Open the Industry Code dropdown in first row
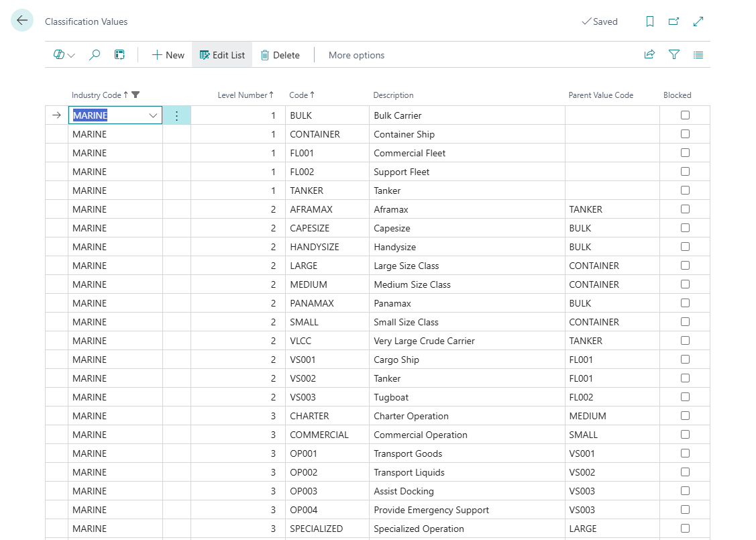Screen dimensions: 756x540 [x=153, y=115]
